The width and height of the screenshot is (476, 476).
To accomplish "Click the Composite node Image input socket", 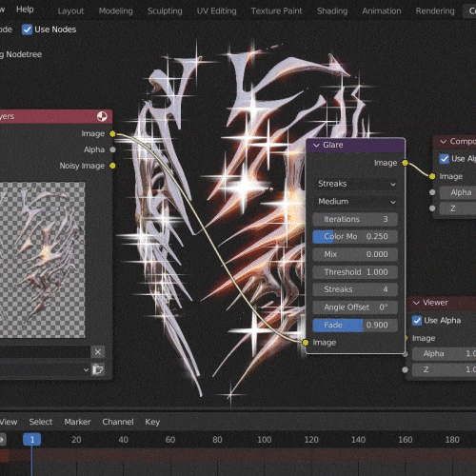I will click(x=432, y=176).
